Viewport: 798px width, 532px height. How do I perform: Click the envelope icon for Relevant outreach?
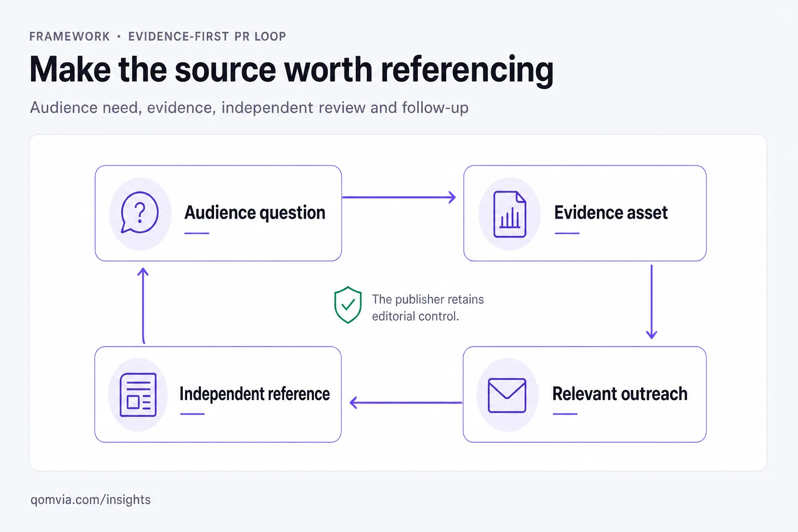click(x=507, y=395)
